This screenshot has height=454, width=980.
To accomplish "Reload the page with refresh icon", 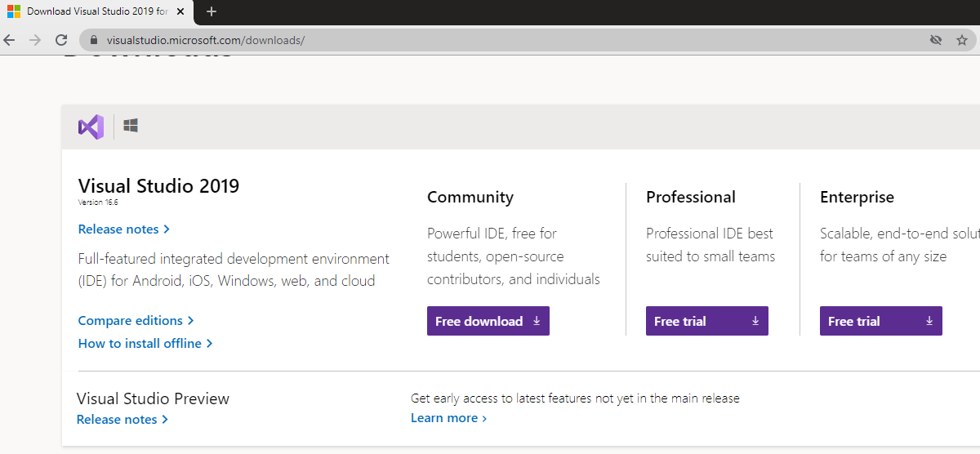I will tap(61, 40).
